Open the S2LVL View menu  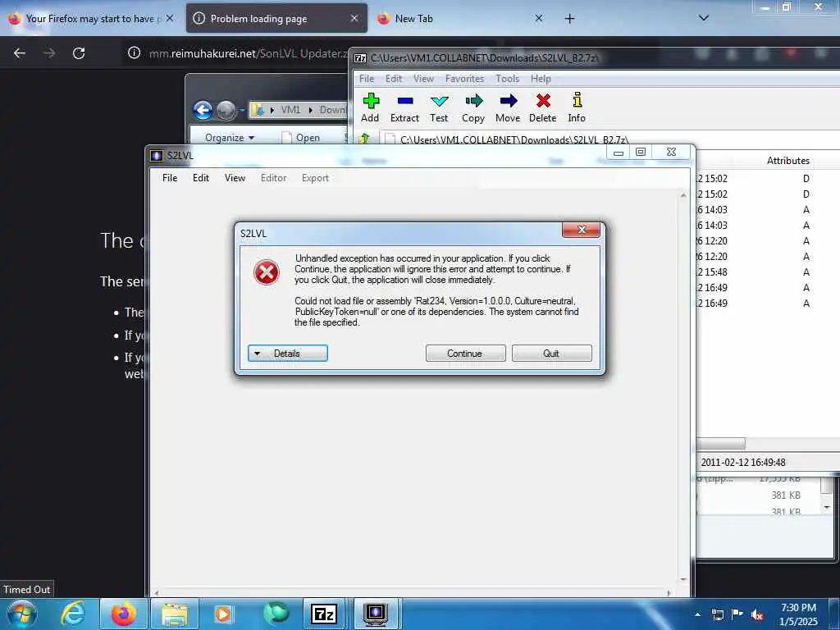(x=235, y=178)
